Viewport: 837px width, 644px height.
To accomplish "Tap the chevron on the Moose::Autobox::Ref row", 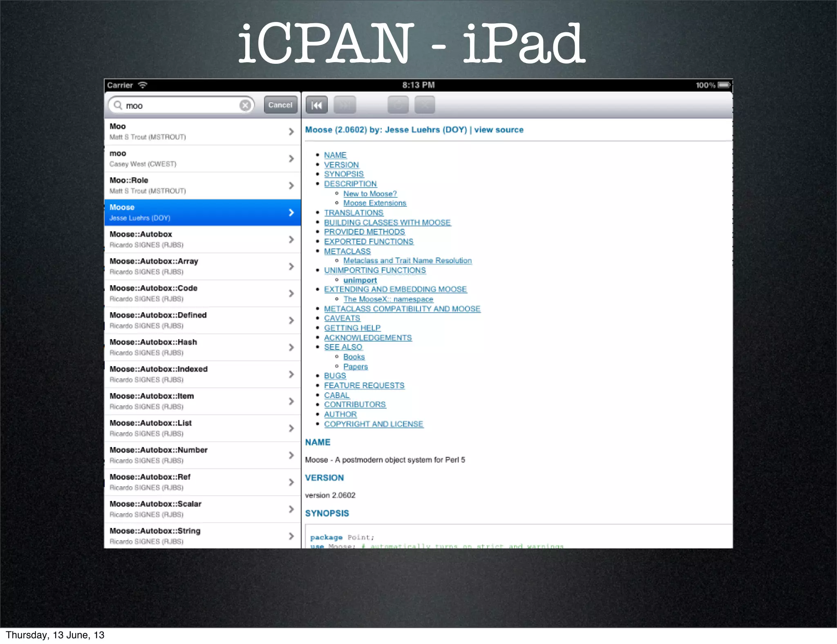I will pos(291,482).
